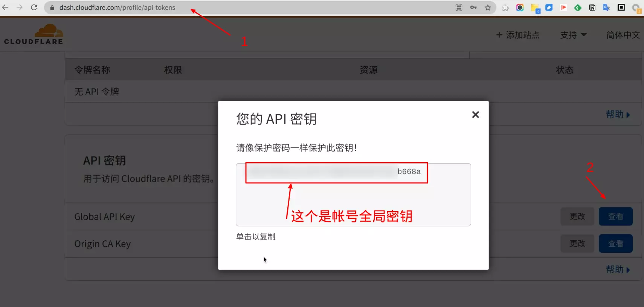Close the API key dialog with X
This screenshot has width=644, height=307.
point(475,115)
